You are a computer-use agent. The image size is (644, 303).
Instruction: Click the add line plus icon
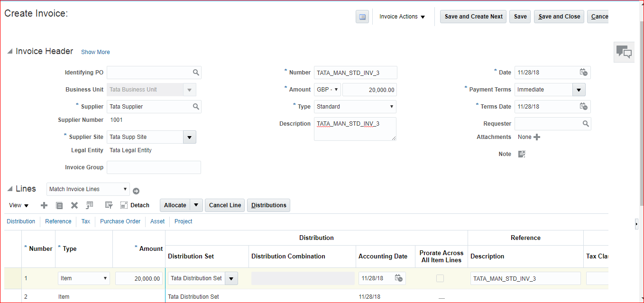[44, 205]
